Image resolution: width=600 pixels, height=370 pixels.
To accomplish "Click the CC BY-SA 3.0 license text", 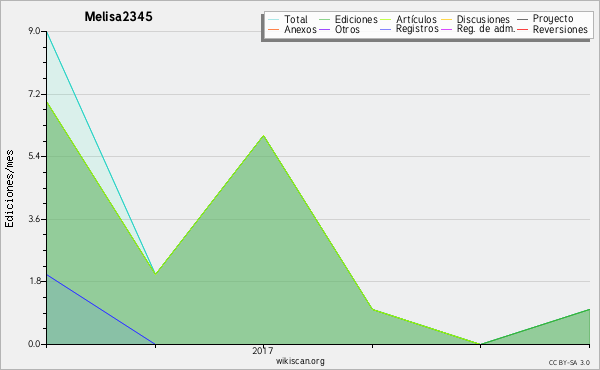I will point(569,362).
